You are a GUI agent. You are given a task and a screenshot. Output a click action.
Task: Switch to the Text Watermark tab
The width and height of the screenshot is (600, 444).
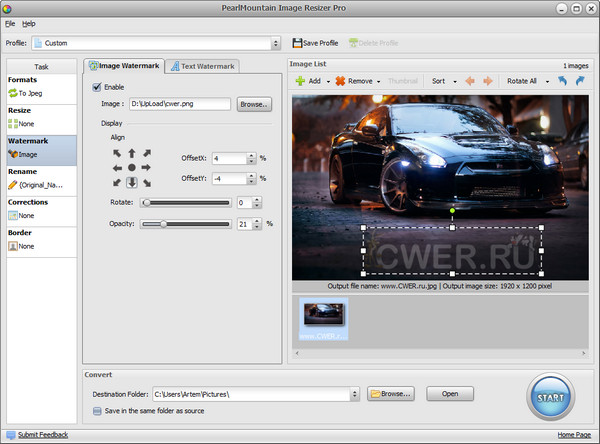click(201, 66)
